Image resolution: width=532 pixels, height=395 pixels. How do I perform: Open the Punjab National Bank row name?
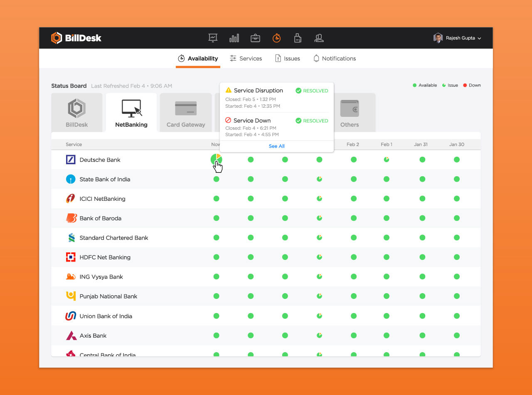[x=108, y=296]
